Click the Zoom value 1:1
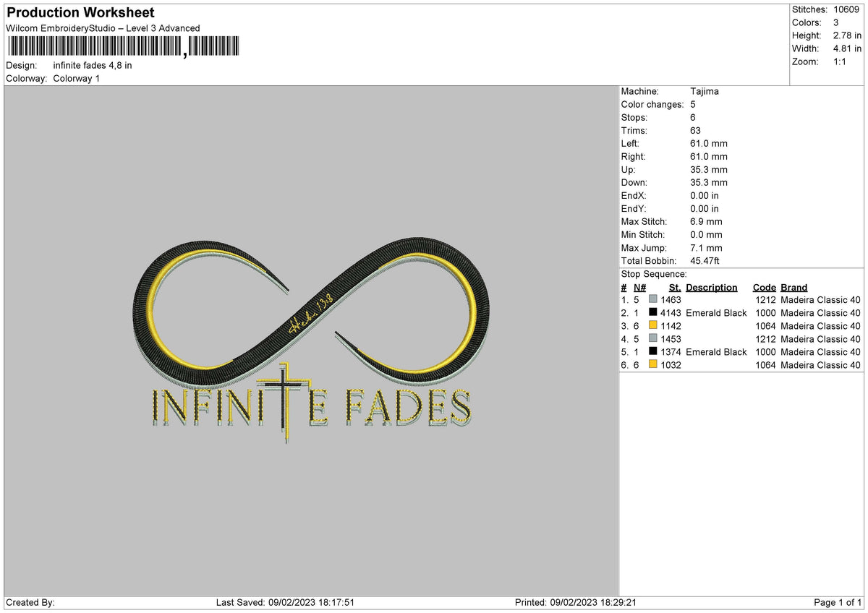Viewport: 868px width, 613px height. pyautogui.click(x=841, y=61)
